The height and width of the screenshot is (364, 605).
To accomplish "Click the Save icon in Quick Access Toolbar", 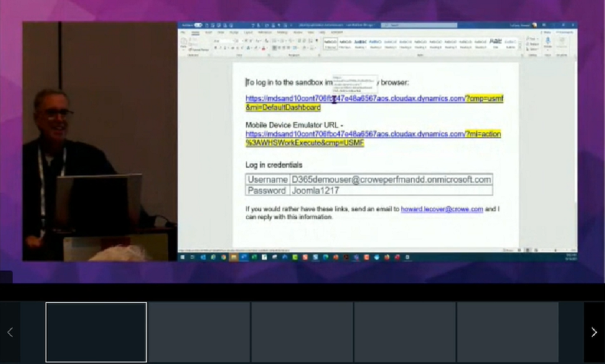I will tap(206, 25).
